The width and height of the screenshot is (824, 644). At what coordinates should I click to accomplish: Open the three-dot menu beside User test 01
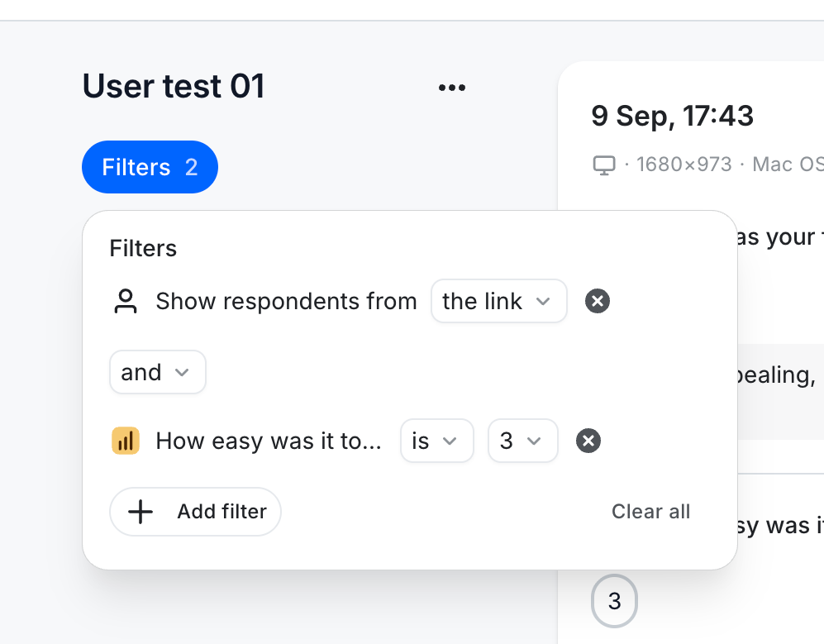coord(452,86)
